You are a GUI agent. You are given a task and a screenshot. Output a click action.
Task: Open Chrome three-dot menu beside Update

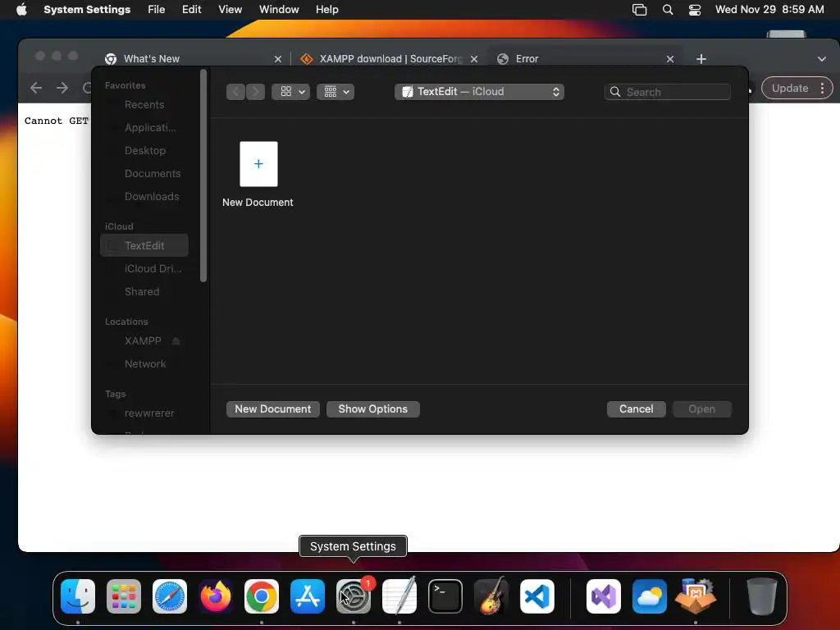[x=822, y=89]
